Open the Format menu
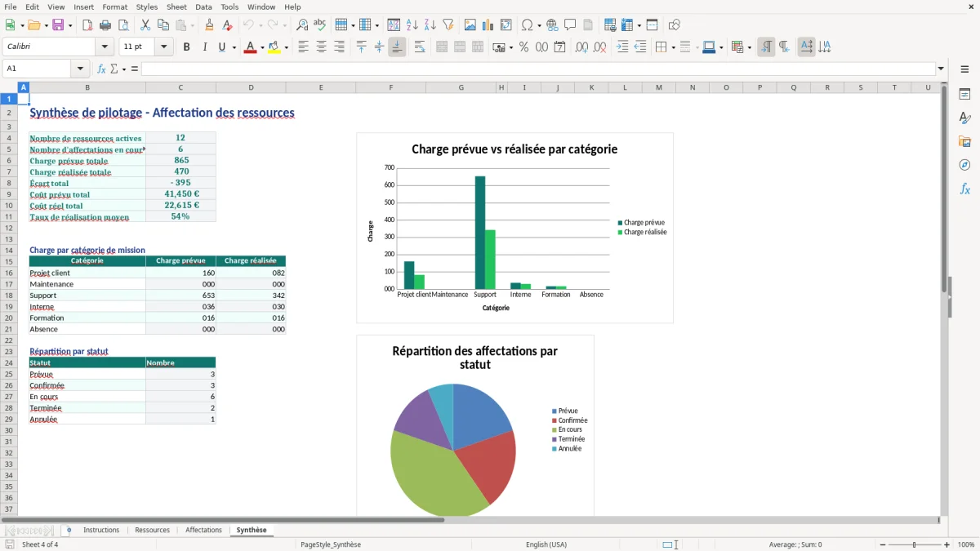Screen dimensions: 980x551 coord(114,7)
